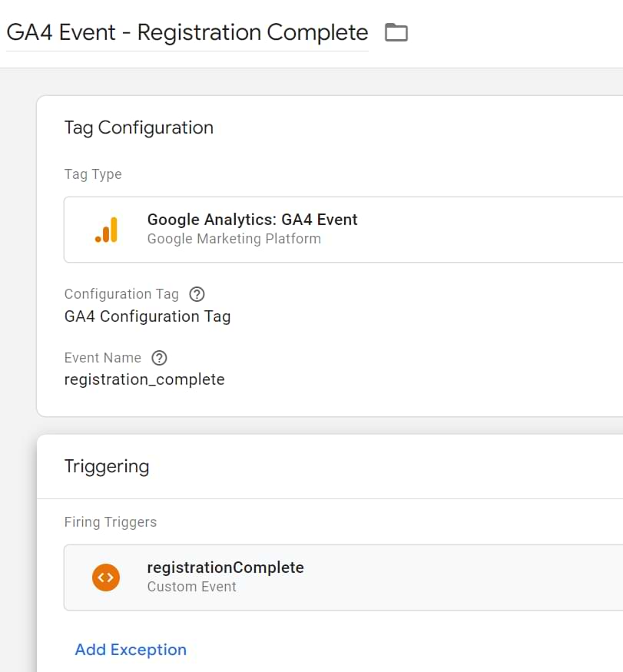Image resolution: width=623 pixels, height=672 pixels.
Task: Click the Add Exception link
Action: [x=130, y=650]
